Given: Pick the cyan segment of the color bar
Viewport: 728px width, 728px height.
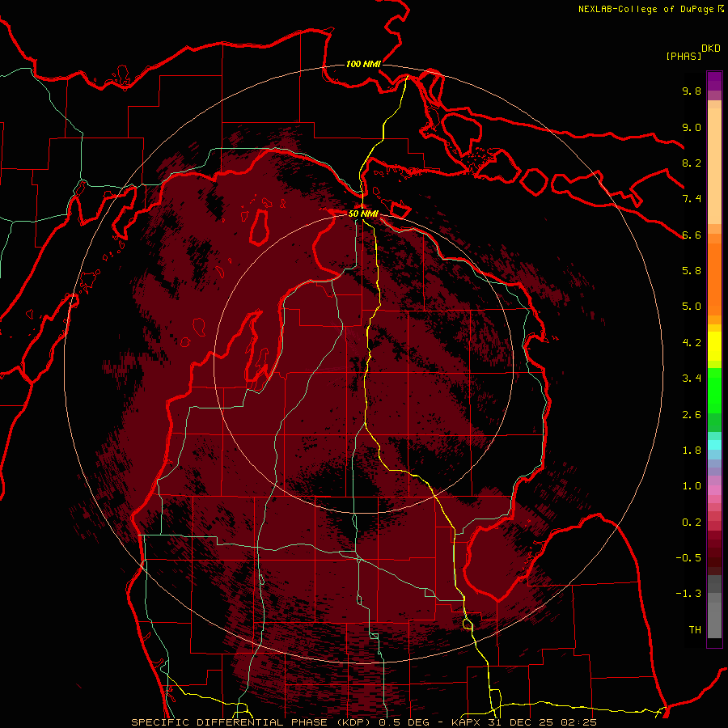Looking at the screenshot, I should tap(714, 445).
